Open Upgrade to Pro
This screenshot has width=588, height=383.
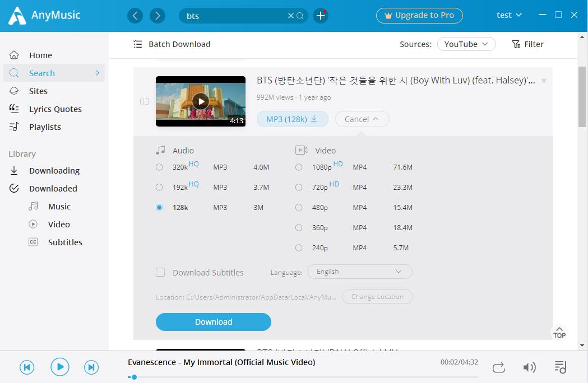tap(419, 15)
